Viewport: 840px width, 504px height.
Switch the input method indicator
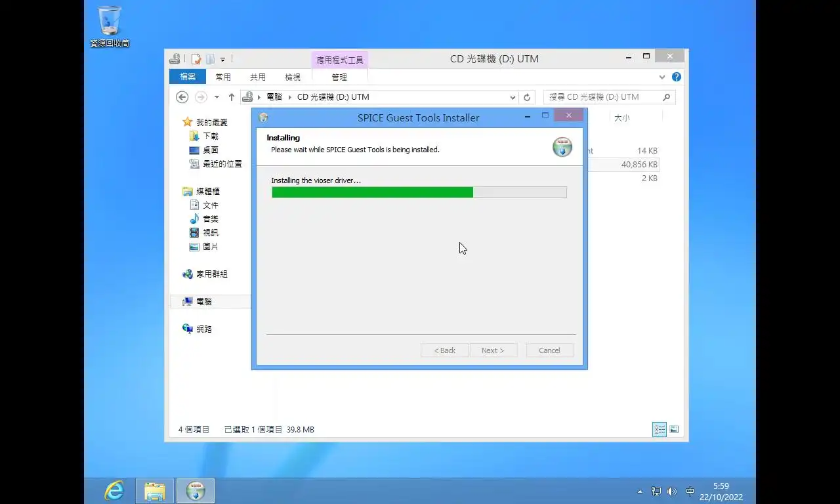(x=690, y=491)
